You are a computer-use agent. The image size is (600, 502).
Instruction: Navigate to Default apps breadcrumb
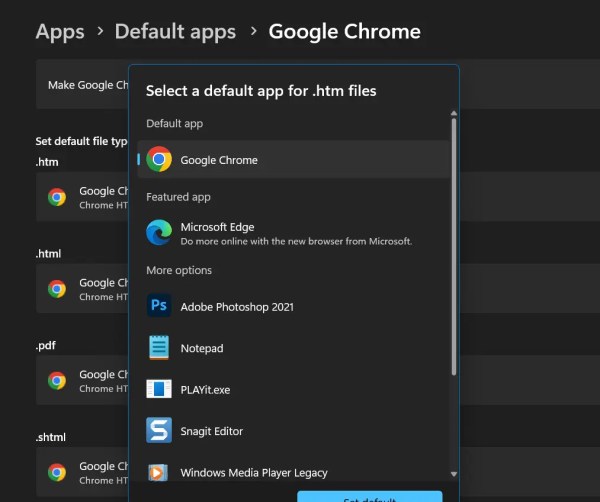(x=175, y=31)
